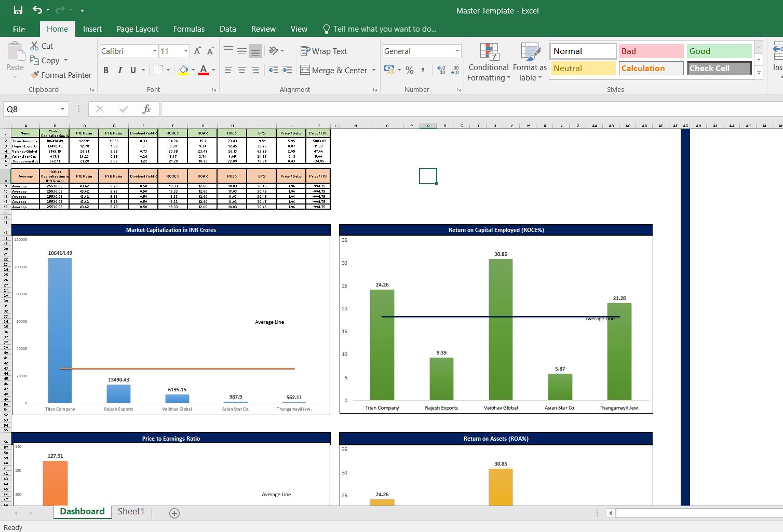The image size is (783, 532).
Task: Toggle bottom align for cells
Action: coord(255,50)
